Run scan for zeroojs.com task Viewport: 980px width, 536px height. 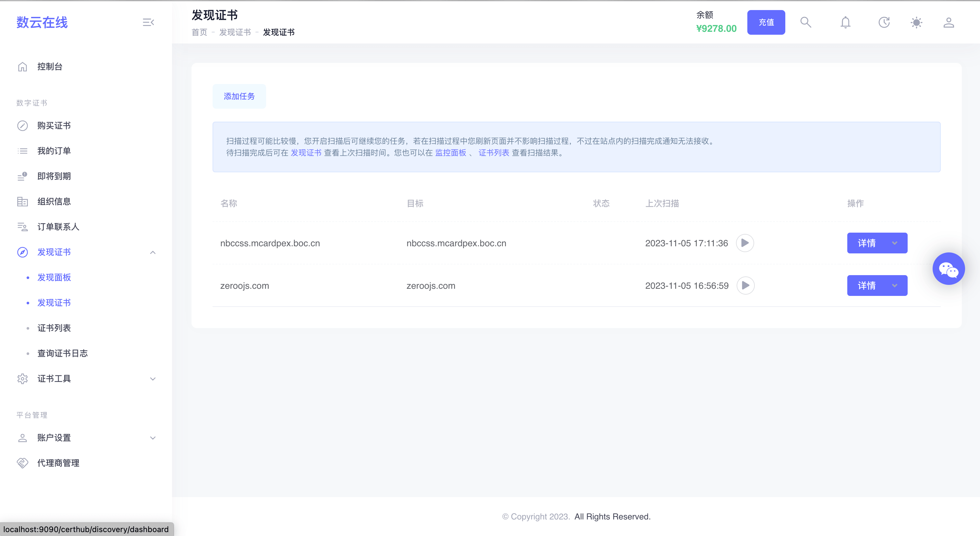point(745,285)
